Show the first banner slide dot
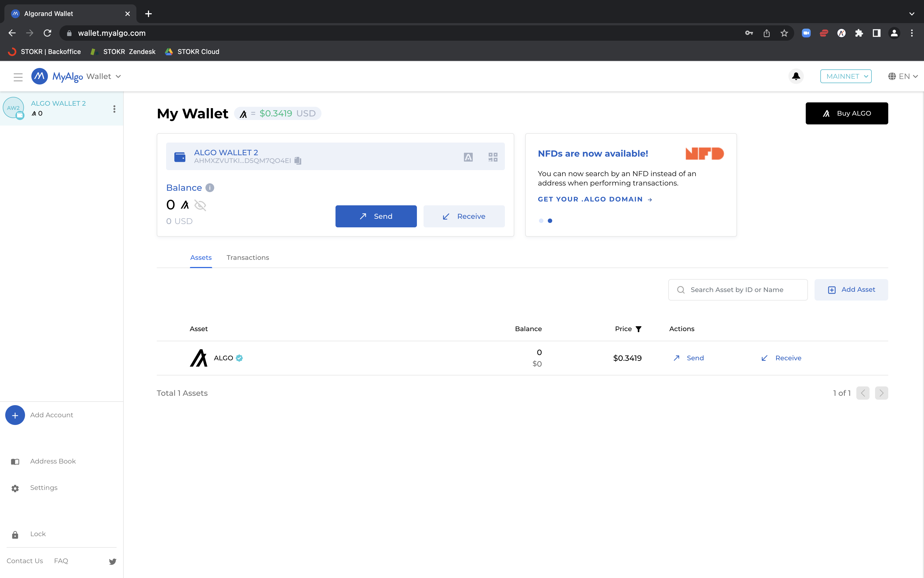 [541, 220]
